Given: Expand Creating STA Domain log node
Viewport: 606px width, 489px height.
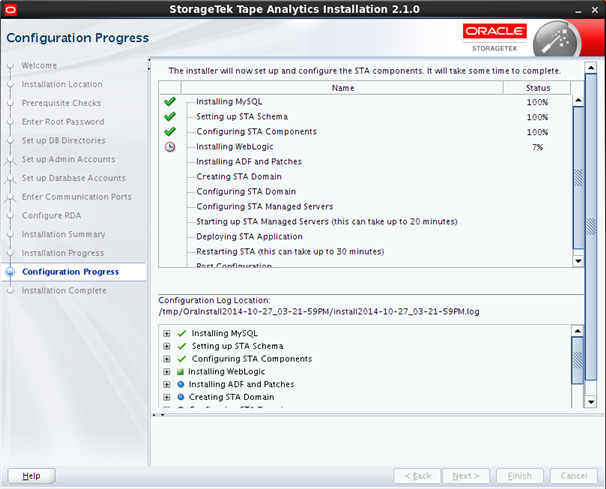Looking at the screenshot, I should pyautogui.click(x=167, y=397).
